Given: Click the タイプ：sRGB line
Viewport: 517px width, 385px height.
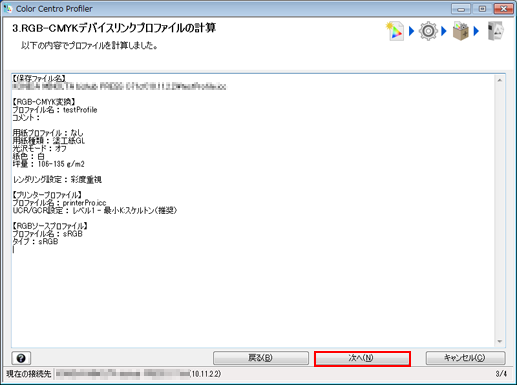Looking at the screenshot, I should point(35,242).
